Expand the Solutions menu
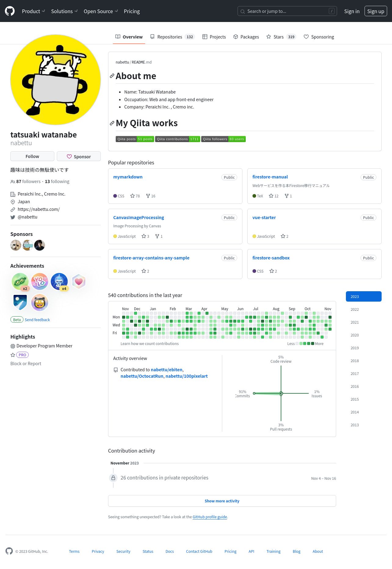Screen dimensions: 392x569 tap(64, 11)
